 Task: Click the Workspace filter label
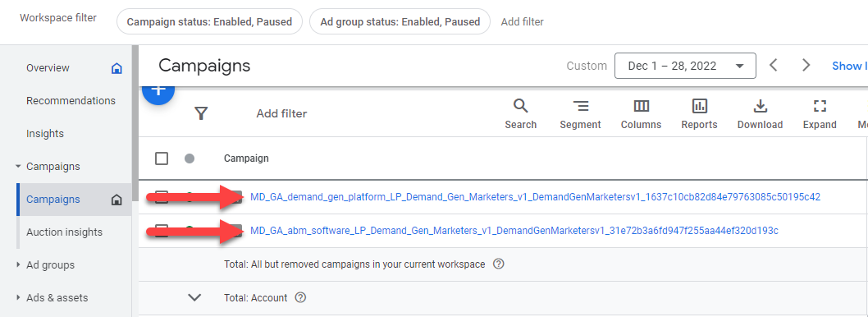tap(58, 18)
